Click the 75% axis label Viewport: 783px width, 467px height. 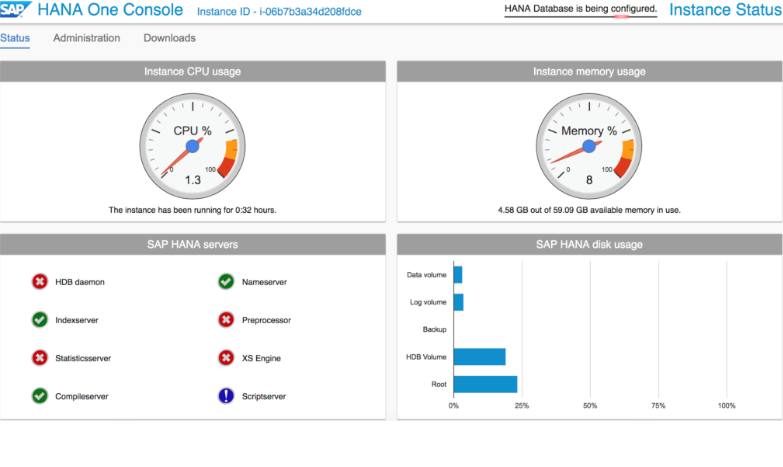658,406
